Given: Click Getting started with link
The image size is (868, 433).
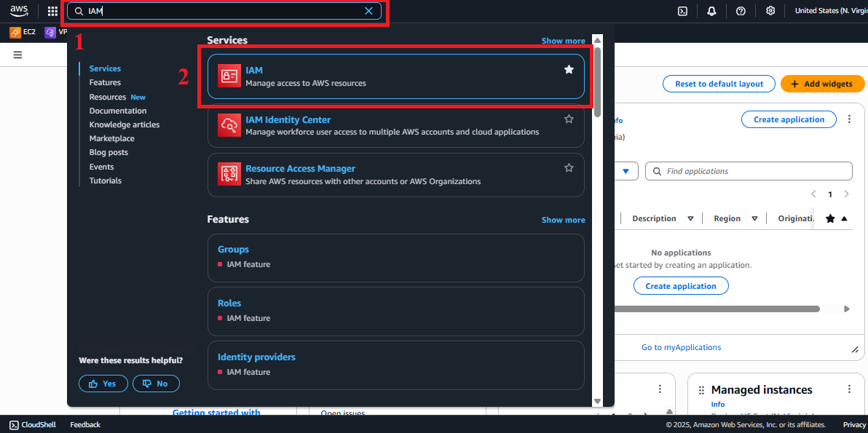Looking at the screenshot, I should click(216, 413).
